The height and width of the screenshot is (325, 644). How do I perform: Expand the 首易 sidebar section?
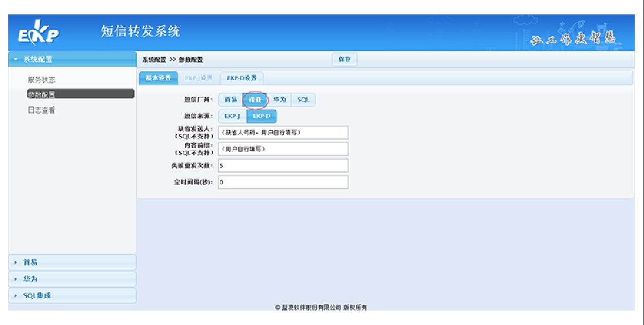[x=72, y=263]
